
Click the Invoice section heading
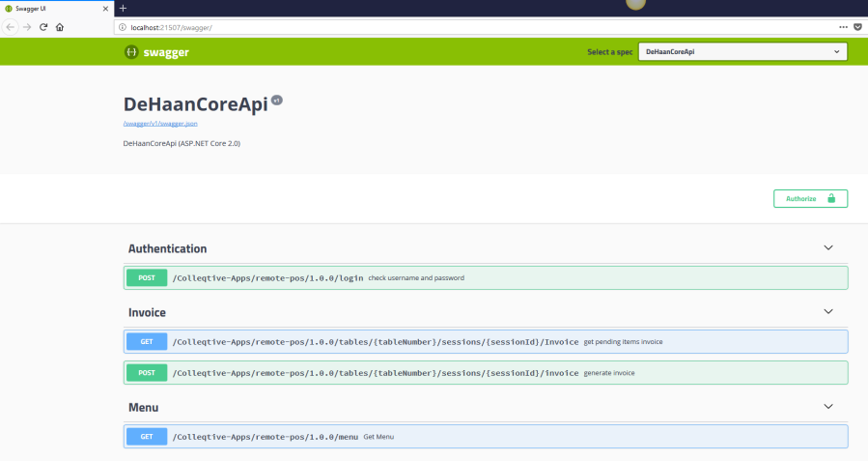coord(147,312)
